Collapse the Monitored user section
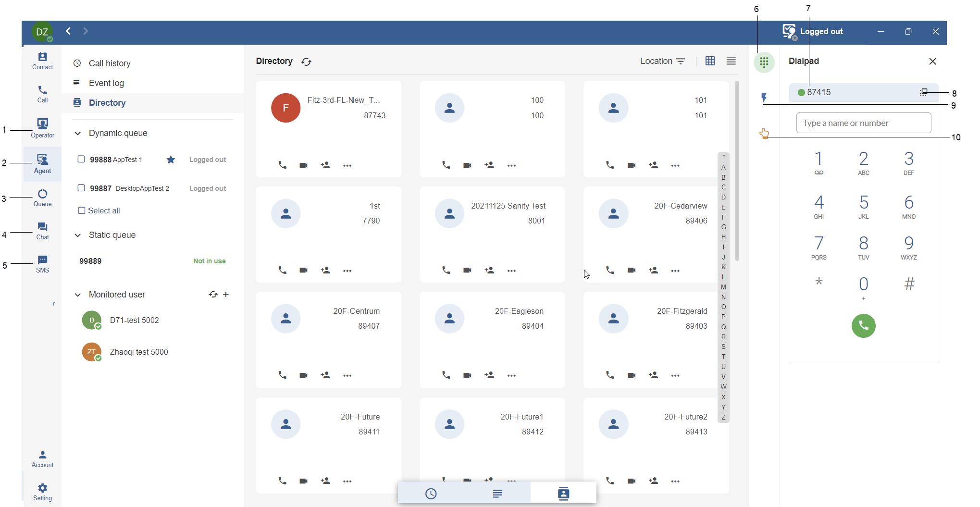 [x=78, y=294]
